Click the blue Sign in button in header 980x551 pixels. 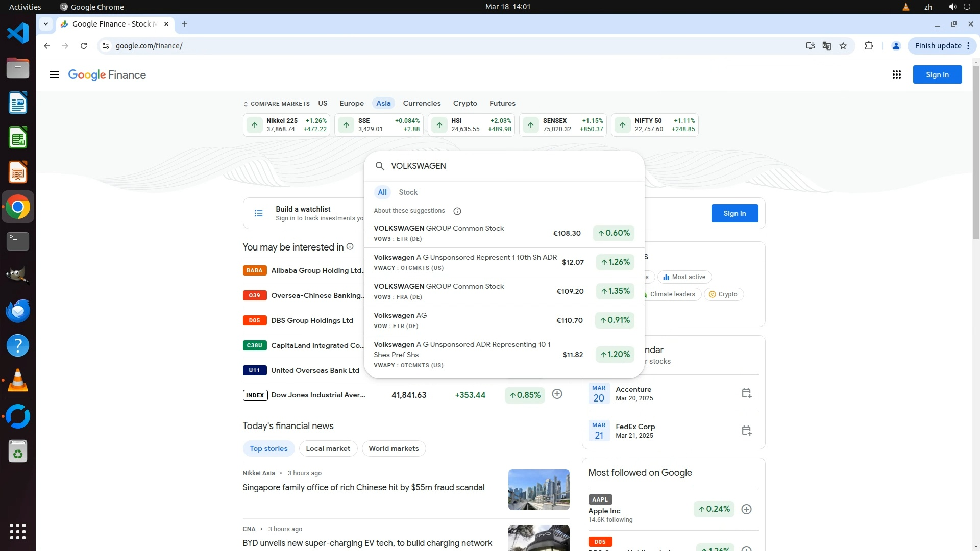pos(937,74)
